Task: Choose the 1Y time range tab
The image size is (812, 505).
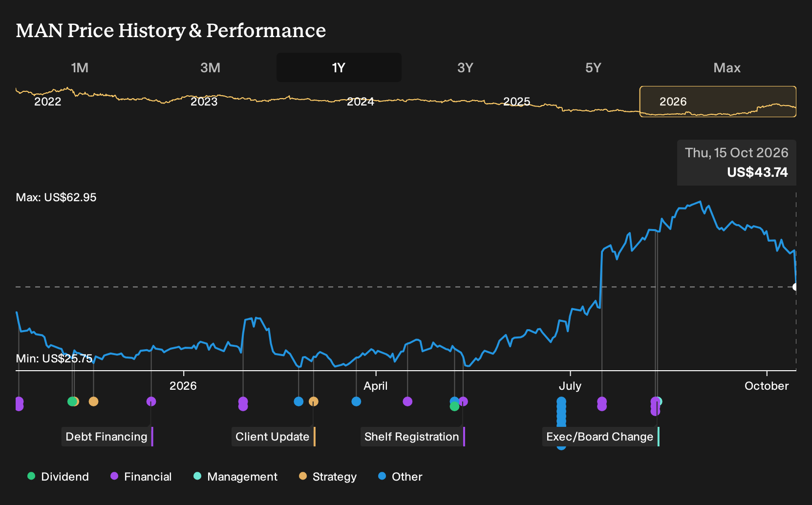Action: click(339, 67)
